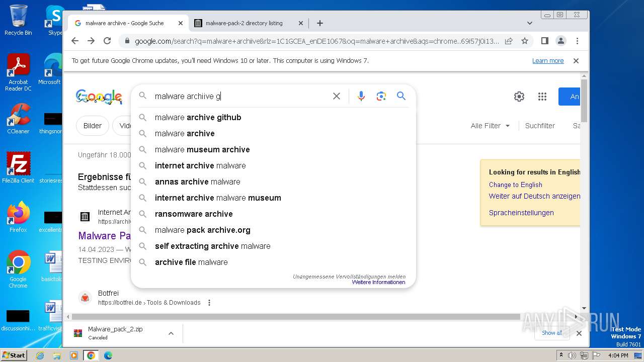Open the Google apps grid
644x362 pixels.
pos(542,97)
